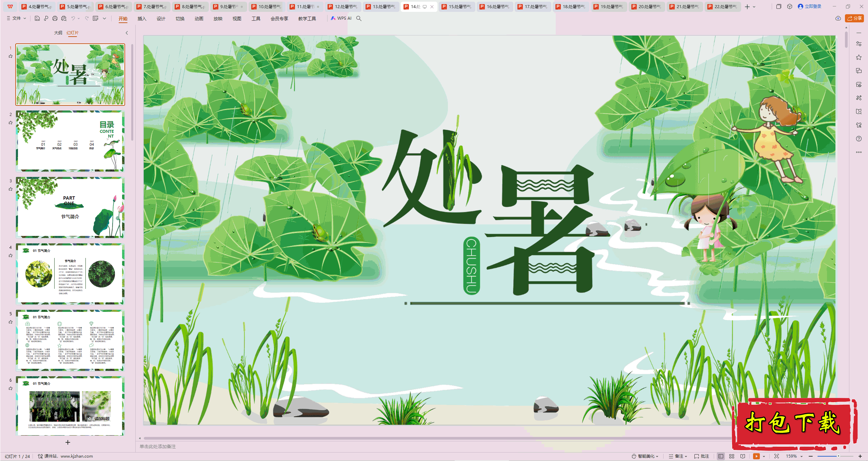Screen dimensions: 868x461
Task: Click the zoom out minus icon
Action: 811,456
